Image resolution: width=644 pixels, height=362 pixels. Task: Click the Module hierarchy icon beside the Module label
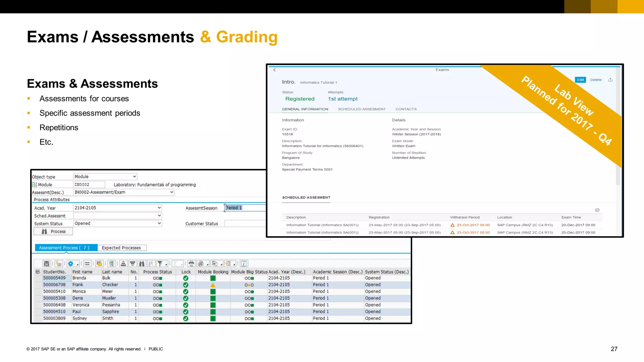35,185
